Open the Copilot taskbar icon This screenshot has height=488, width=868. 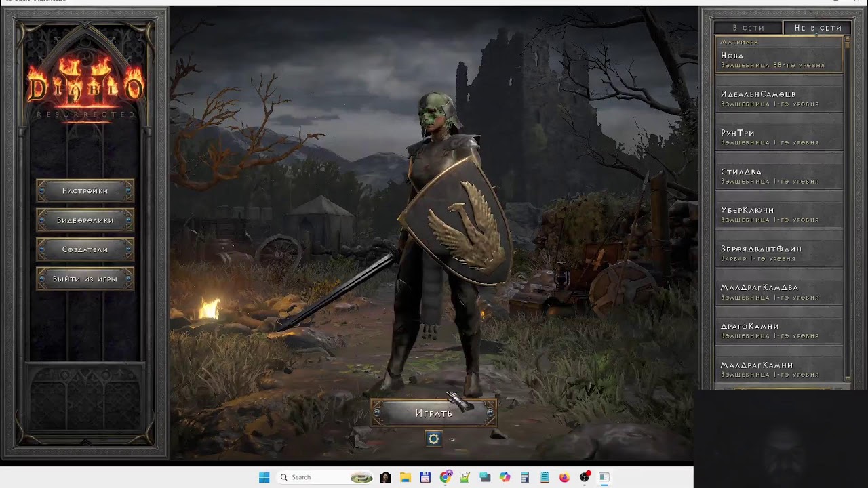(505, 477)
